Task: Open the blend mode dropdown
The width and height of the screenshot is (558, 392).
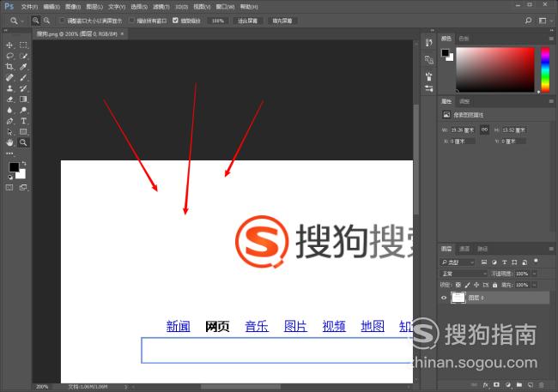Action: point(464,274)
